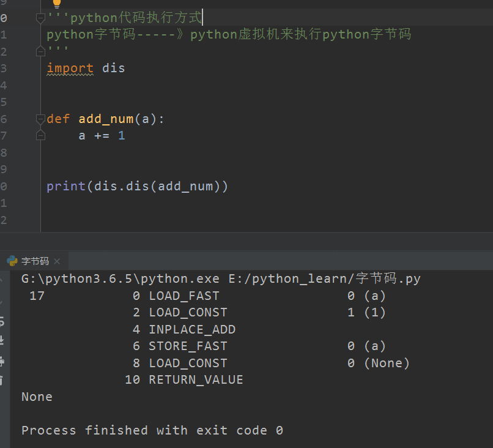This screenshot has height=448, width=493.
Task: Click the soft-wrap icon in the run toolbar
Action: pos(2,321)
